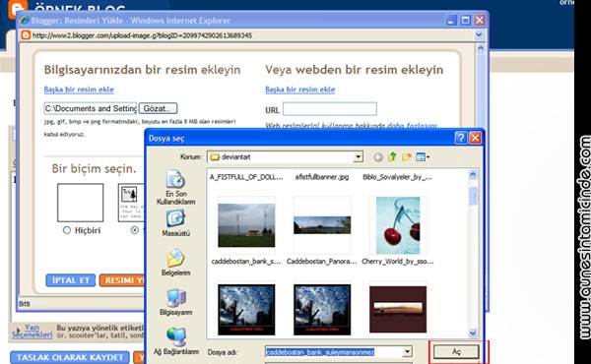The width and height of the screenshot is (591, 364).
Task: Select afistfullbanner.jpg file name
Action: pos(322,177)
